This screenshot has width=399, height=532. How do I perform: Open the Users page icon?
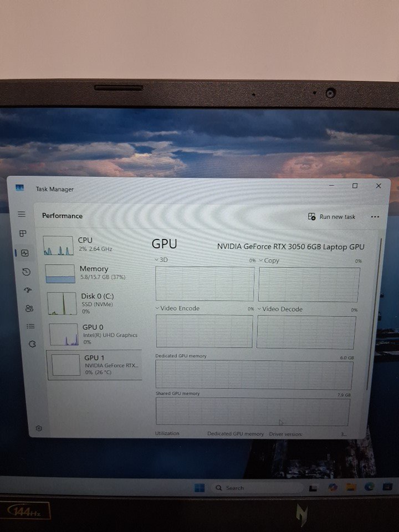pyautogui.click(x=29, y=308)
